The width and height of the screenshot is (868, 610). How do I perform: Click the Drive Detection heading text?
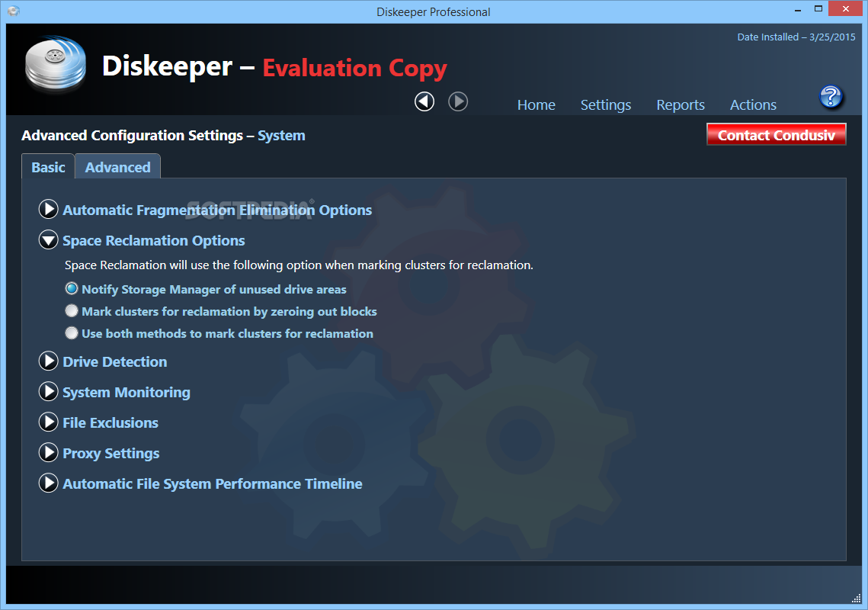point(114,361)
